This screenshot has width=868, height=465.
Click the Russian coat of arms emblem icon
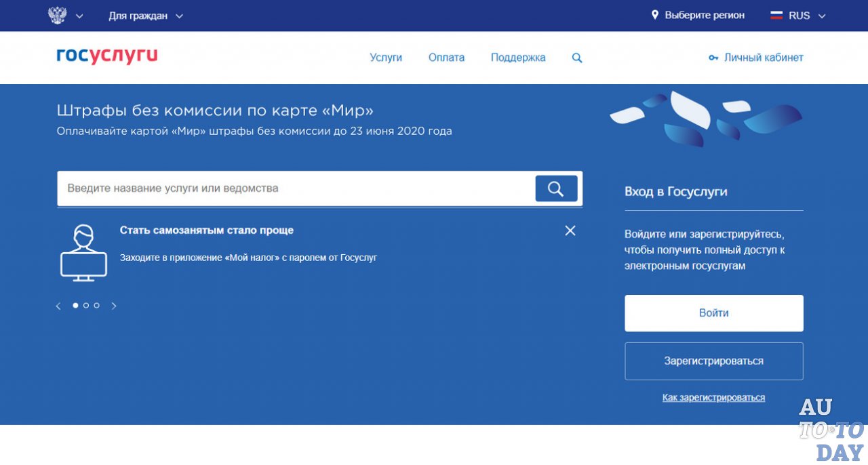click(x=56, y=14)
